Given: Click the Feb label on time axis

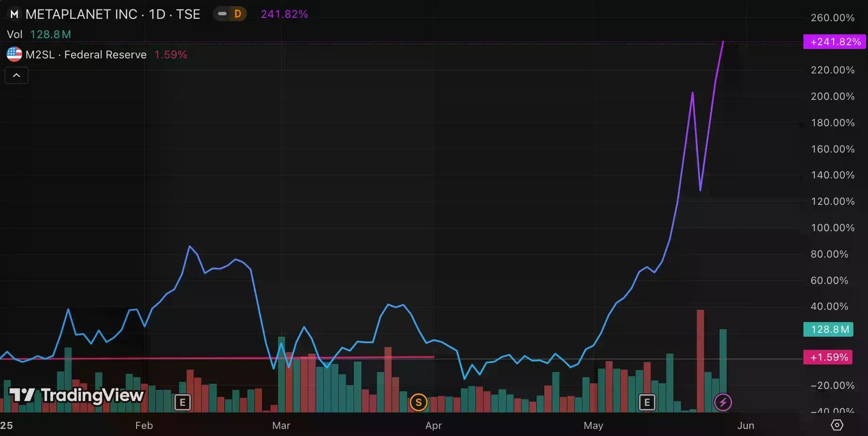Looking at the screenshot, I should tap(144, 426).
